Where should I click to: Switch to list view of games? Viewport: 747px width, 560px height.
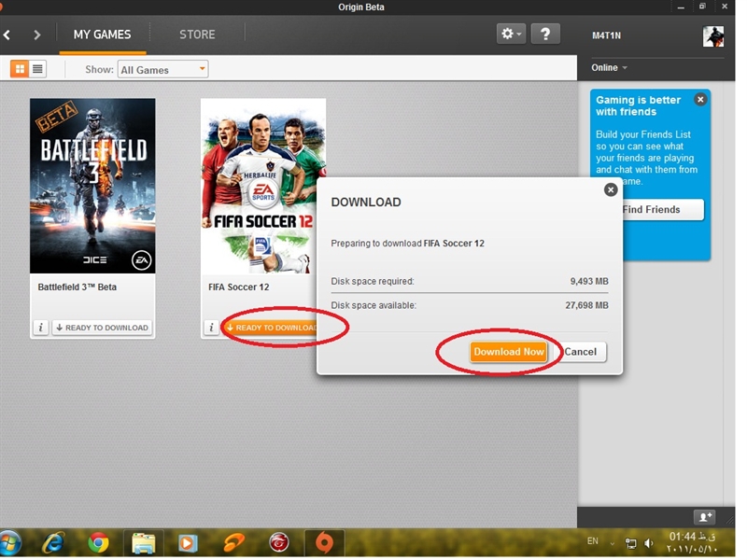38,69
